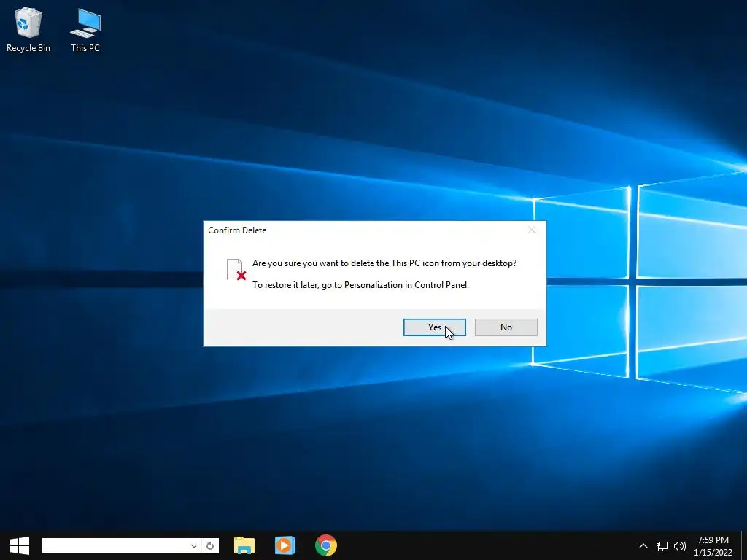Click the delete file warning icon in dialog
The image size is (747, 560).
pyautogui.click(x=236, y=270)
